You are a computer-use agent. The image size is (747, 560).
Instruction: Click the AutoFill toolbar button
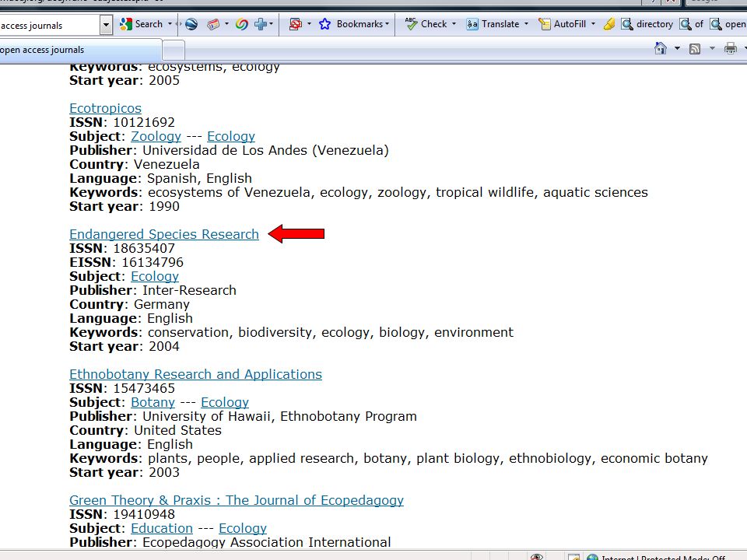(562, 24)
